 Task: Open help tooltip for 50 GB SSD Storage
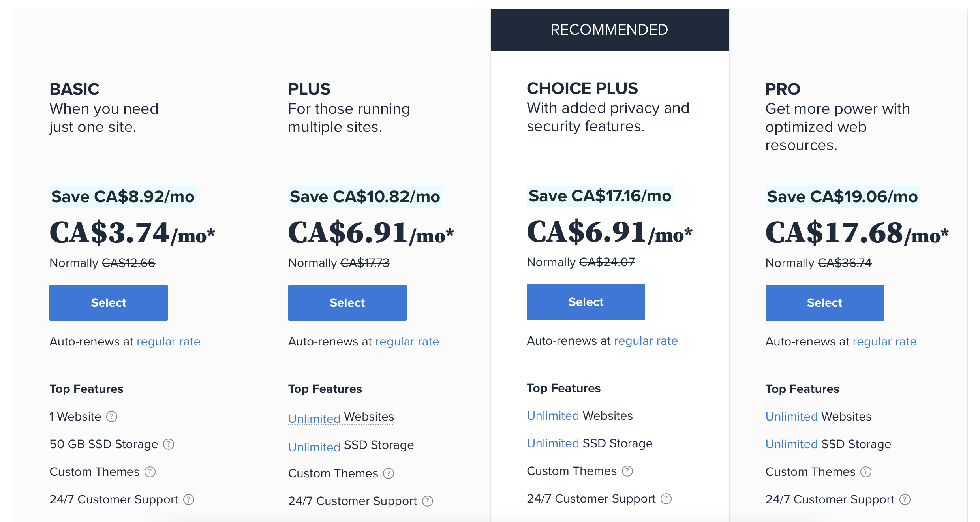point(169,444)
